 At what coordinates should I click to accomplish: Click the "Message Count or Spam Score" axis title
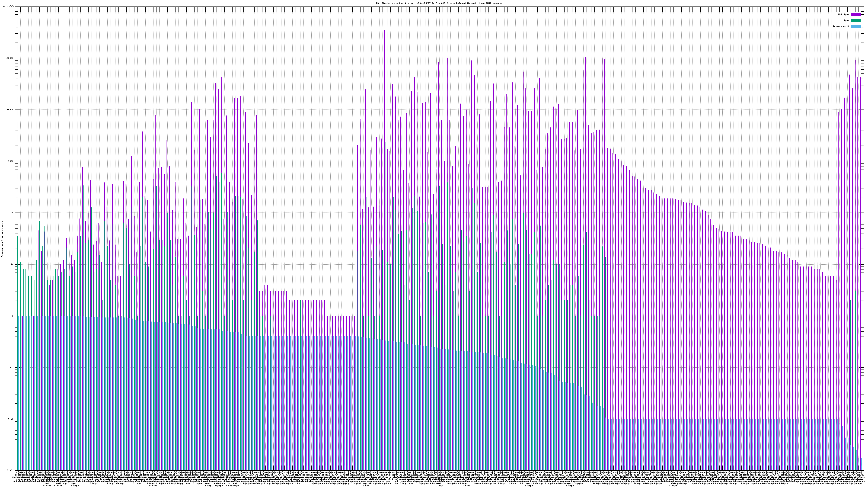[2, 239]
